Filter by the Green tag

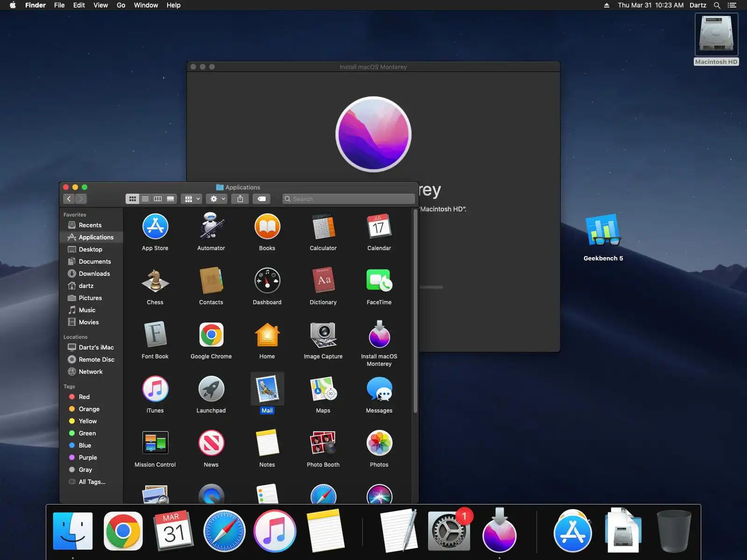coord(92,433)
